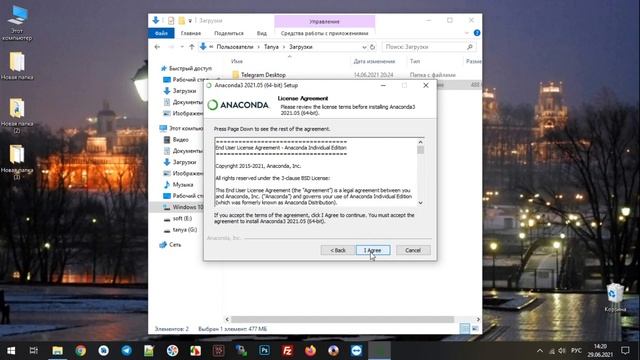Switch to the Главная ribbon tab
Screen dimensions: 640x360
point(191,33)
